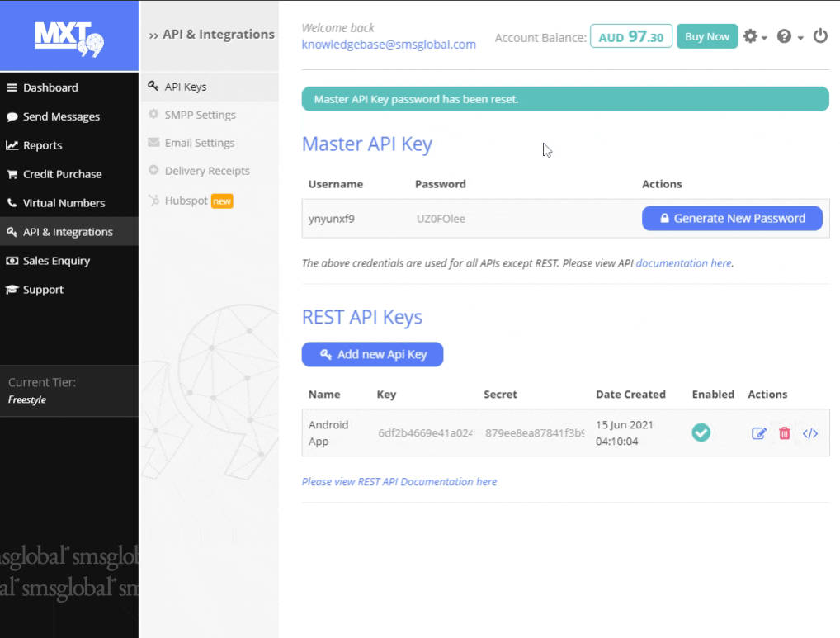
Task: Click the power logout icon
Action: pos(820,36)
